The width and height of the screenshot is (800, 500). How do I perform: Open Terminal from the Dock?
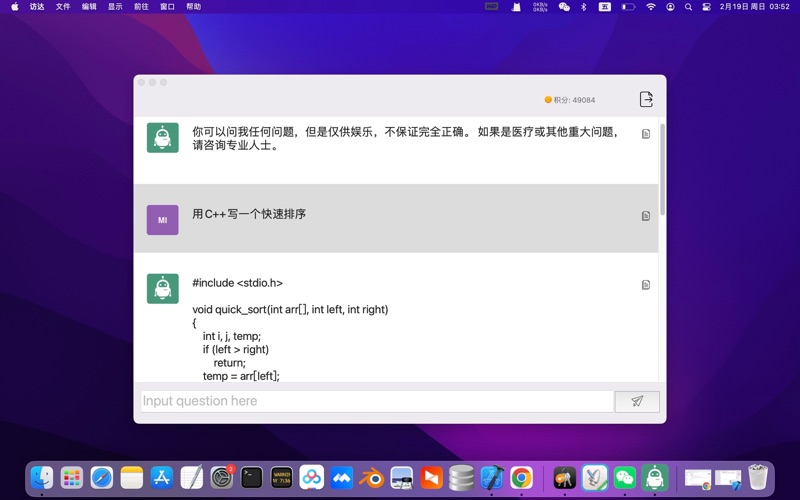(252, 478)
